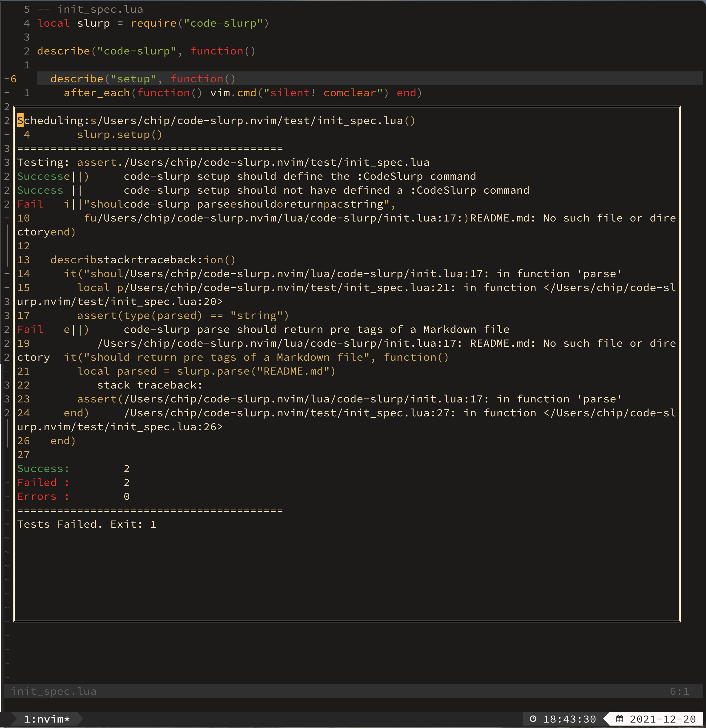
Task: Click the first red Fail label in test output
Action: (x=31, y=204)
